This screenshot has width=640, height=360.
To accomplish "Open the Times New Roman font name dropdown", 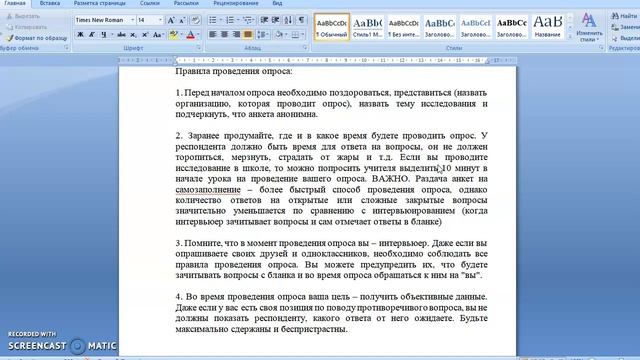I will tap(132, 20).
